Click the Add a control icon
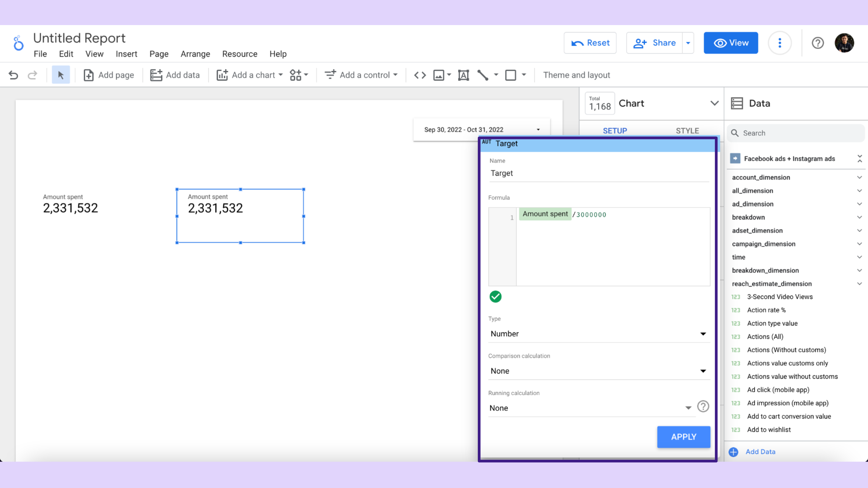 [330, 75]
